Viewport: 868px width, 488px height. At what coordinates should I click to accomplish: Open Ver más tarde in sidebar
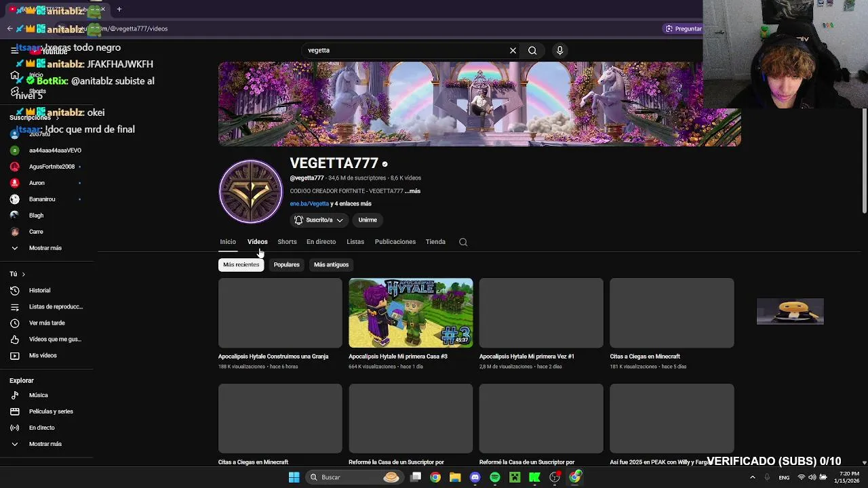[x=47, y=323]
